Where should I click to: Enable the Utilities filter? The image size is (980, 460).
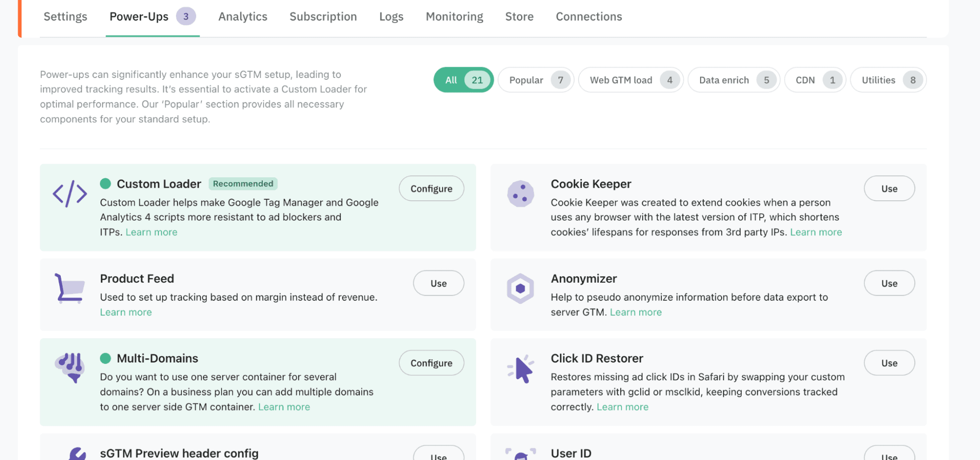point(887,80)
